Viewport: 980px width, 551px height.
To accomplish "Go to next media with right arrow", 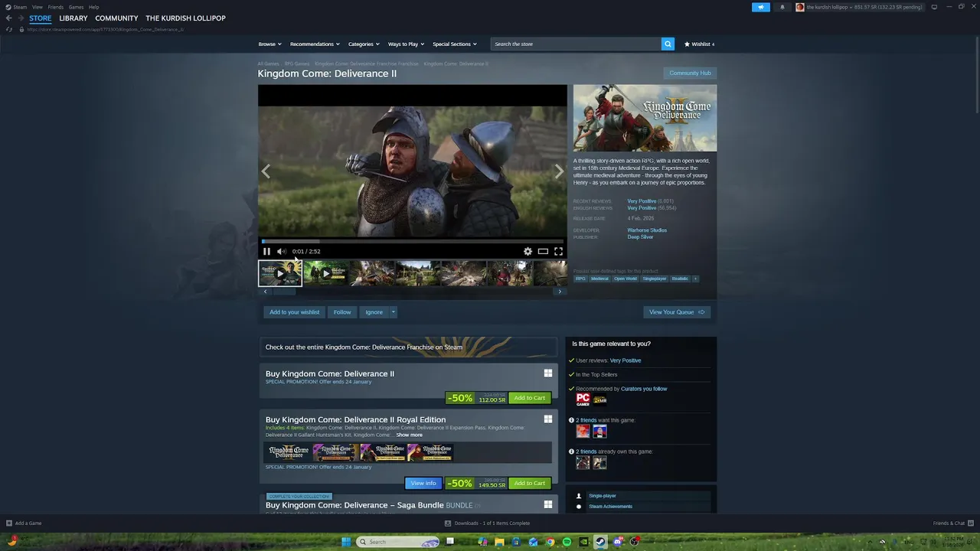I will pyautogui.click(x=559, y=171).
